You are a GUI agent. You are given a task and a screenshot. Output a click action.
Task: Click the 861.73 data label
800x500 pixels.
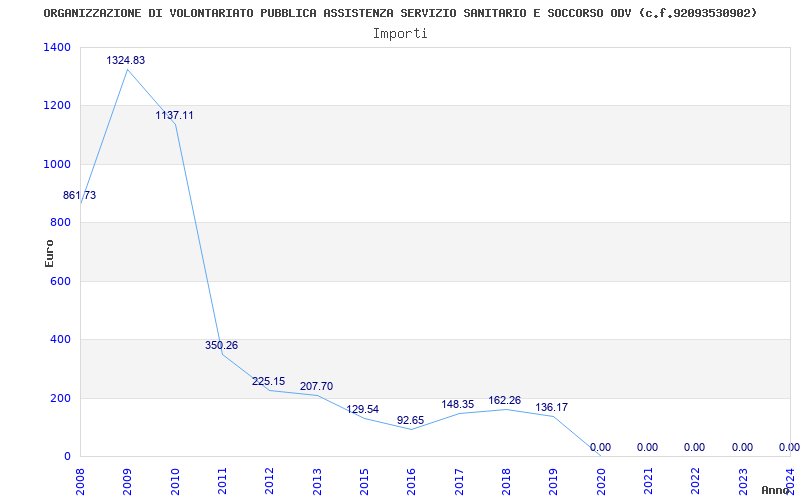[x=80, y=195]
